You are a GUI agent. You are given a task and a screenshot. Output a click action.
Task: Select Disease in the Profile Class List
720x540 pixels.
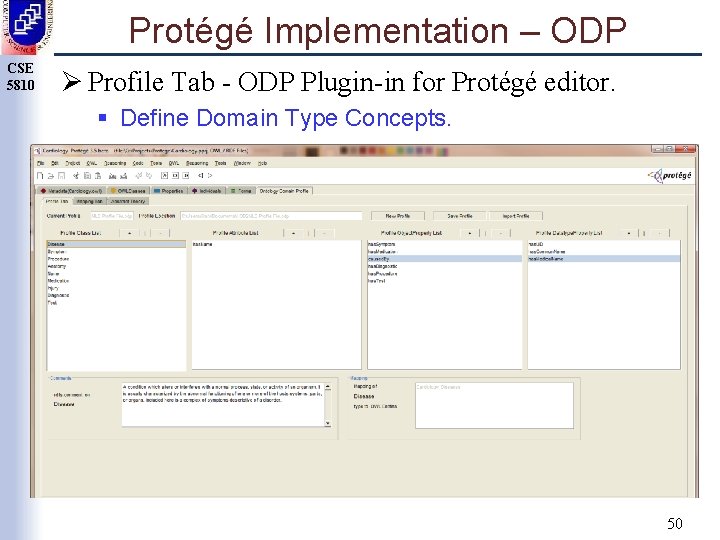(116, 244)
